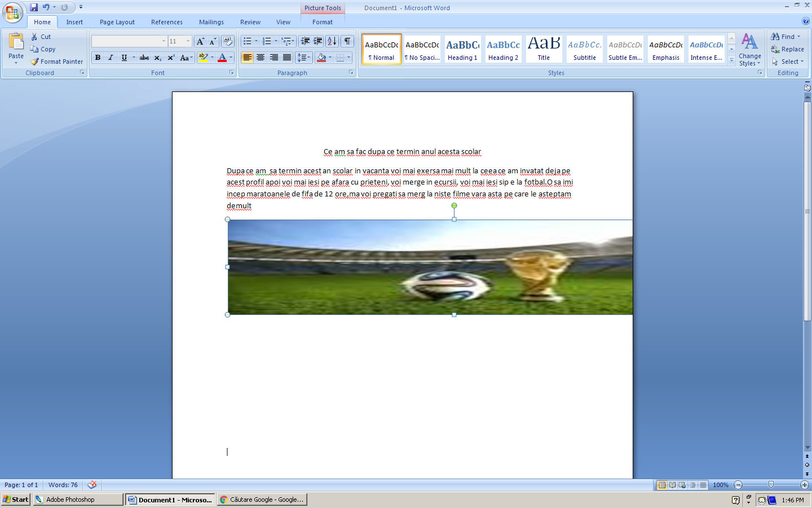Open Select dropdown in Editing
Screen dimensions: 812x508
coord(788,62)
